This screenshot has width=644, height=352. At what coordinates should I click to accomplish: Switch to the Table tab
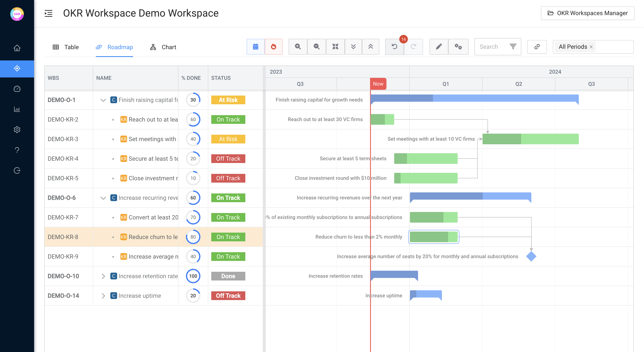(x=66, y=47)
